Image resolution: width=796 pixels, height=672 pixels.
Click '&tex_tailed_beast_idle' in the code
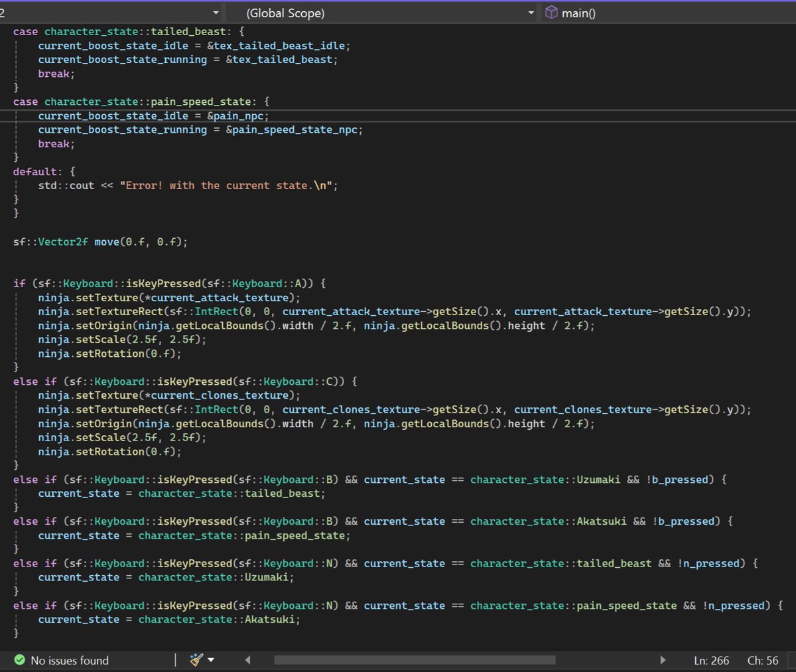(276, 46)
